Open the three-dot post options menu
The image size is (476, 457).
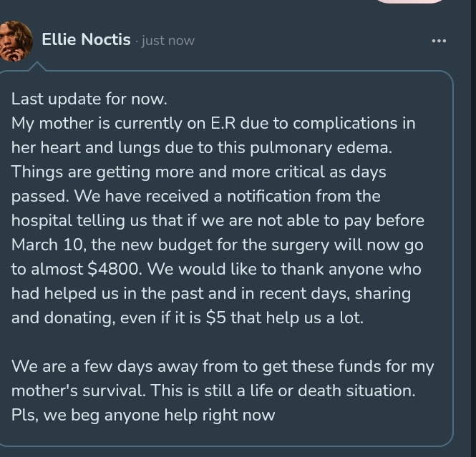point(439,41)
